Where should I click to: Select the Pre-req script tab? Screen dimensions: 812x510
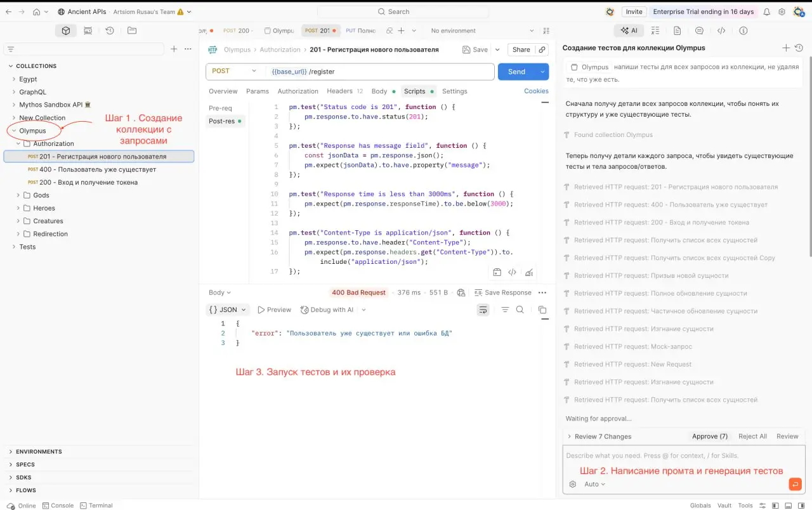[221, 108]
